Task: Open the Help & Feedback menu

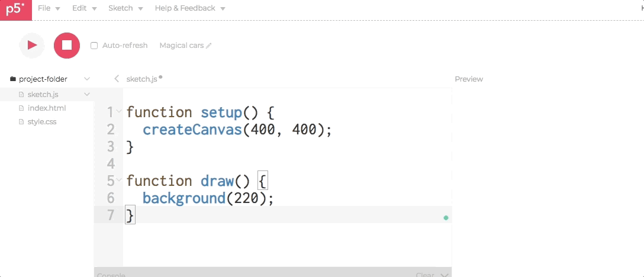Action: click(x=189, y=8)
